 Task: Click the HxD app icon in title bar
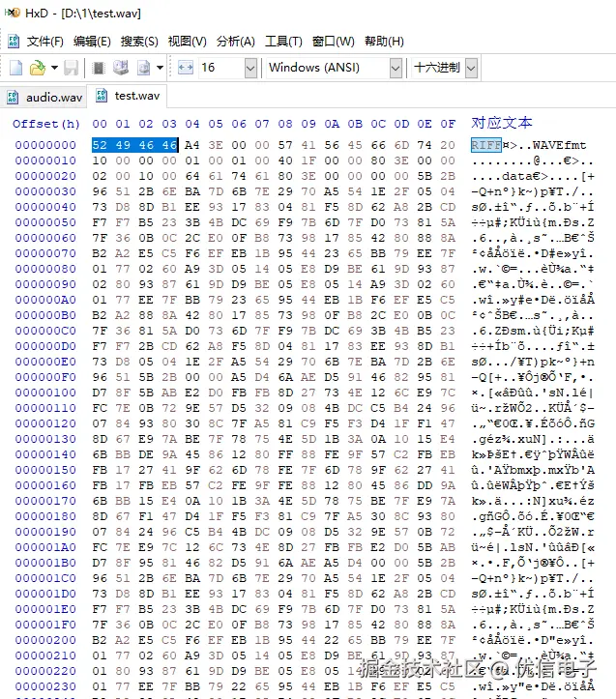coord(12,13)
